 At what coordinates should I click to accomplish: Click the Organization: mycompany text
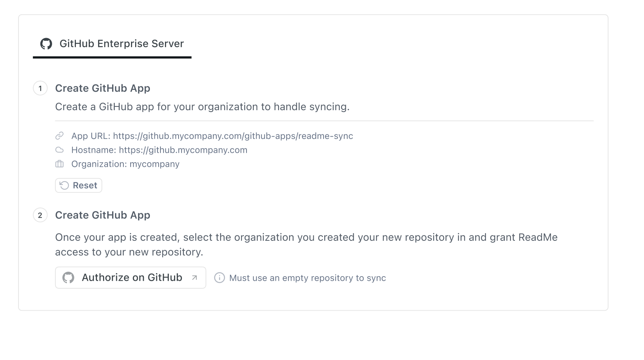click(x=125, y=164)
